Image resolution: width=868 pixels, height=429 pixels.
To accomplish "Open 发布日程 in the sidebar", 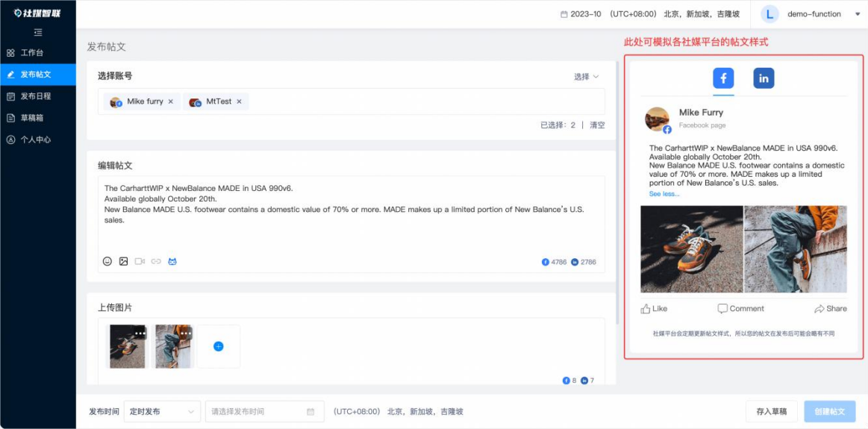I will pos(35,96).
